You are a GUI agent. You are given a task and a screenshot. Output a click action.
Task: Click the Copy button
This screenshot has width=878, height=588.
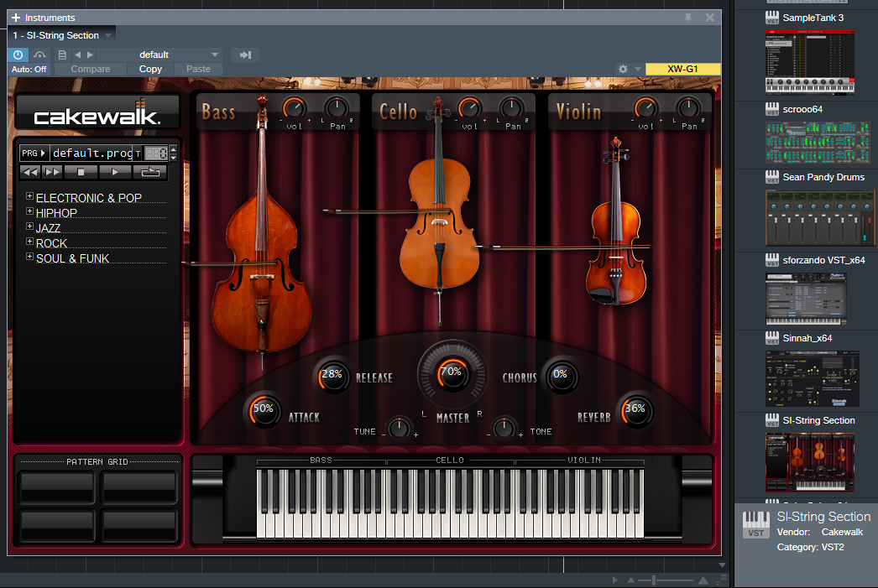point(150,70)
